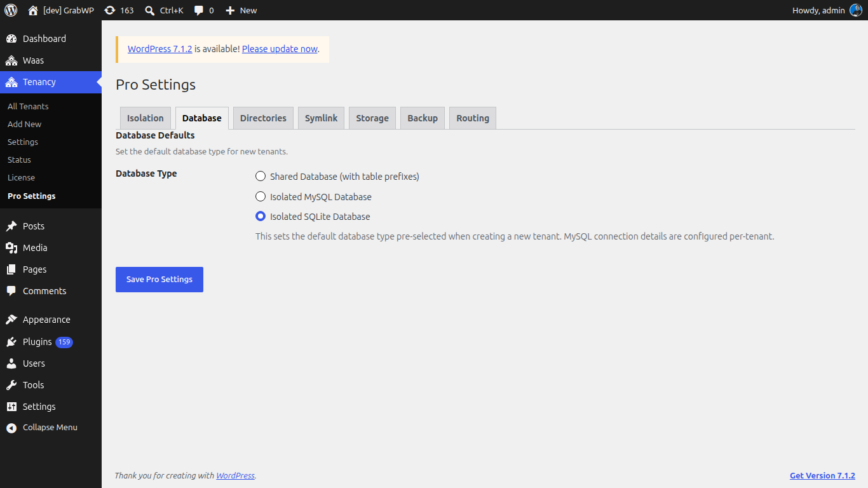Open the Symlink tab
The image size is (868, 488).
pyautogui.click(x=321, y=118)
